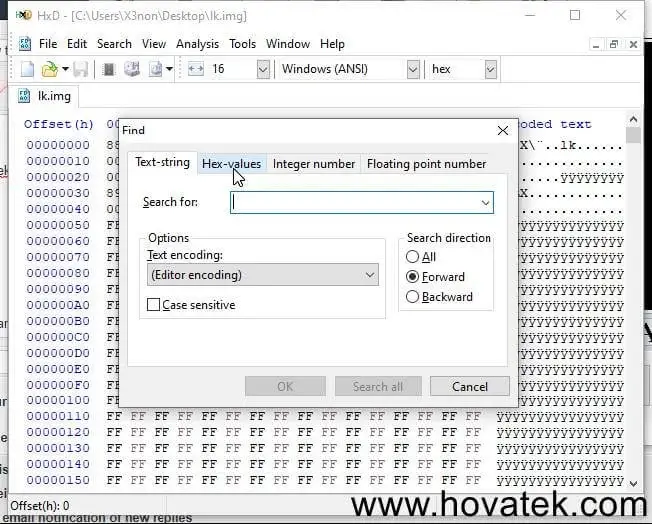Viewport: 652px width, 524px height.
Task: Click the Offset(h) column header
Action: [x=59, y=124]
